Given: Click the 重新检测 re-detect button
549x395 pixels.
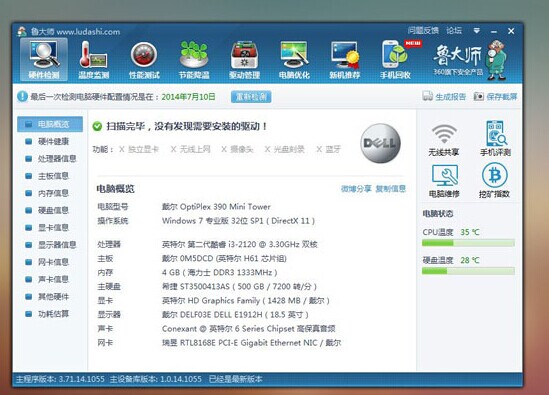Looking at the screenshot, I should (251, 97).
